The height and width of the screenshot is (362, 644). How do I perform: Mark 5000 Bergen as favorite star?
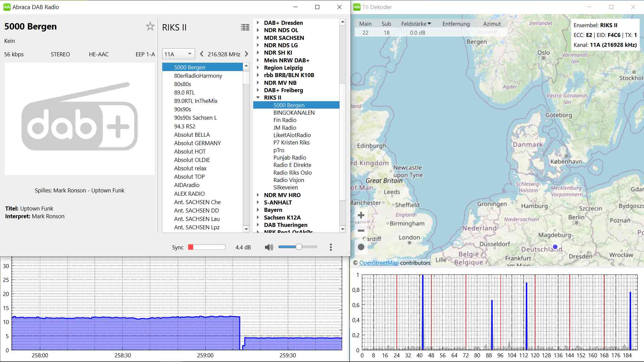pos(150,26)
